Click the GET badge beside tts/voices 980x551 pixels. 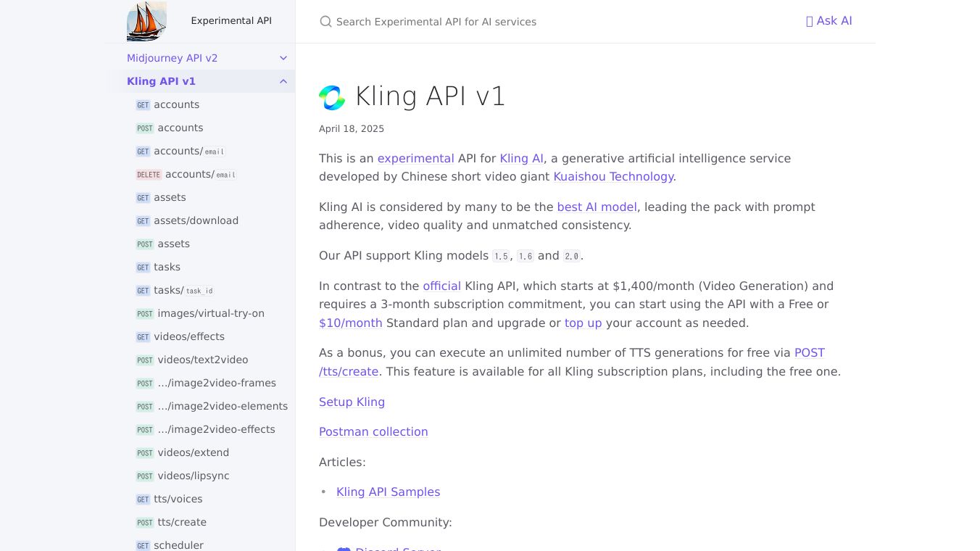[x=143, y=500]
